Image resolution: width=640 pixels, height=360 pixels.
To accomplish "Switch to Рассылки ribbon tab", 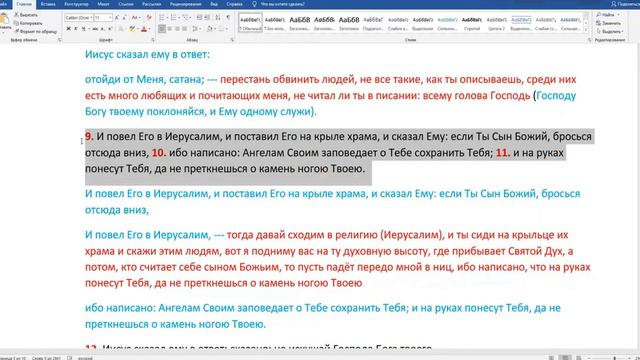I will click(x=151, y=4).
